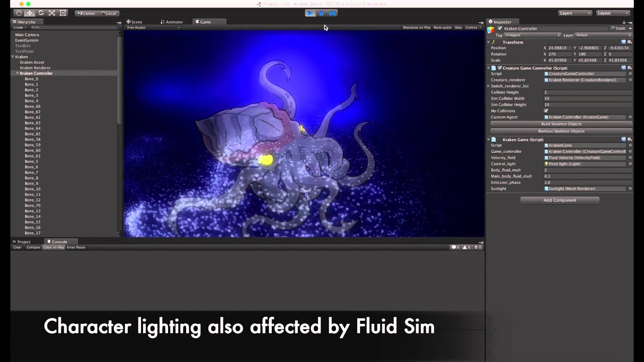The image size is (644, 362).
Task: Click the Pause button
Action: [321, 13]
